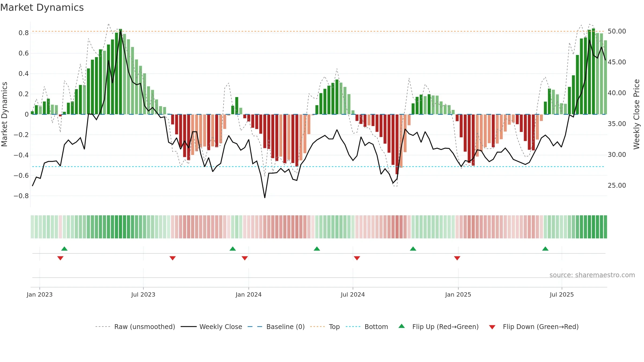644x362 pixels.
Task: Click the red flip-down triangle in February 2023
Action: point(60,258)
